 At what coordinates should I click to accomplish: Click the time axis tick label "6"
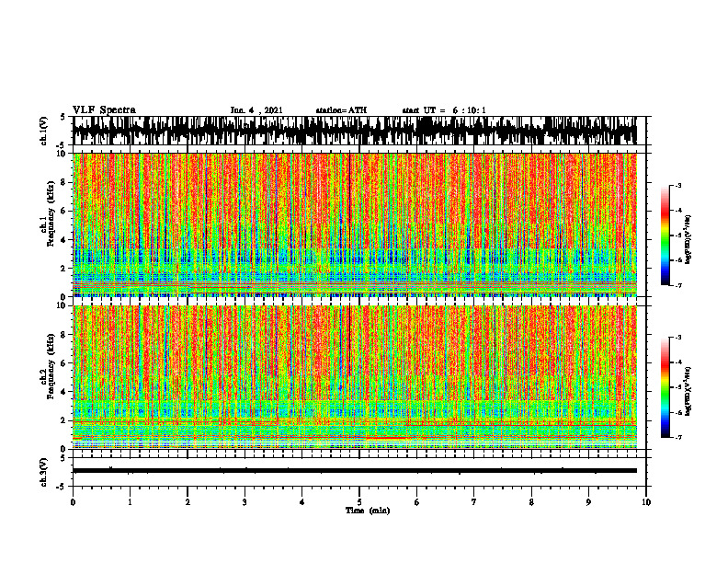tap(417, 502)
